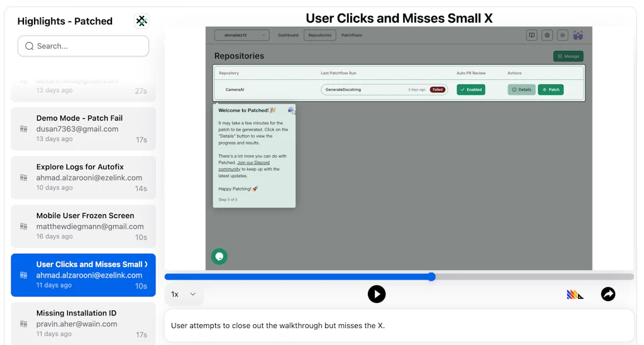Toggle the sun theme icon

562,35
